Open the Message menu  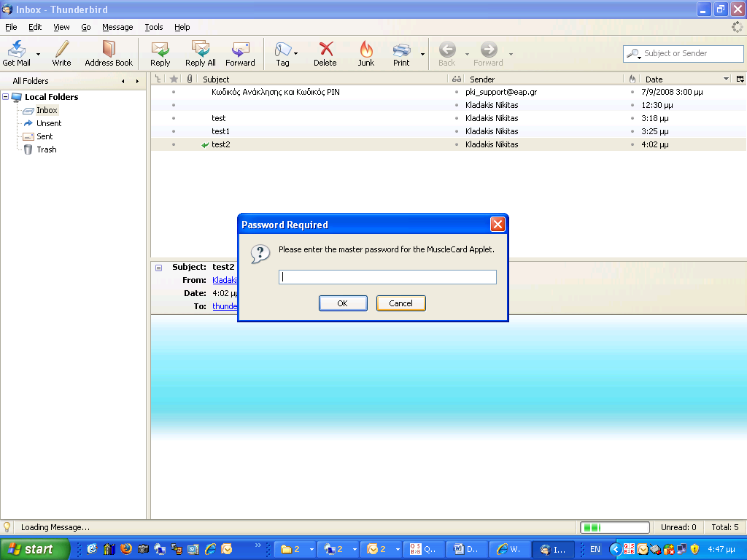117,27
